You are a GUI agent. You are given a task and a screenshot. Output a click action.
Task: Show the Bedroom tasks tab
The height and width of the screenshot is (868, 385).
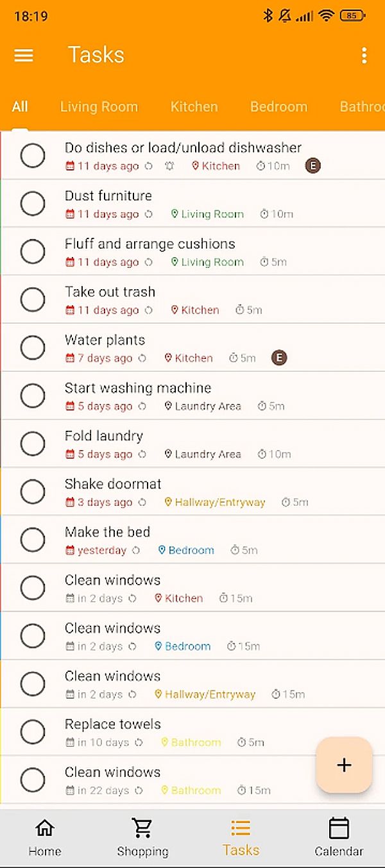[278, 106]
